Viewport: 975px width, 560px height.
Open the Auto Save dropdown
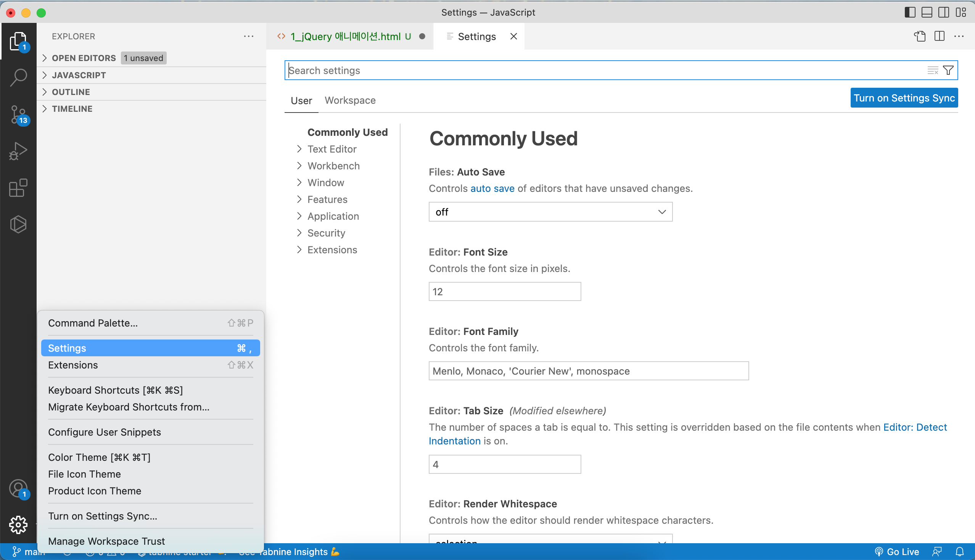tap(550, 212)
